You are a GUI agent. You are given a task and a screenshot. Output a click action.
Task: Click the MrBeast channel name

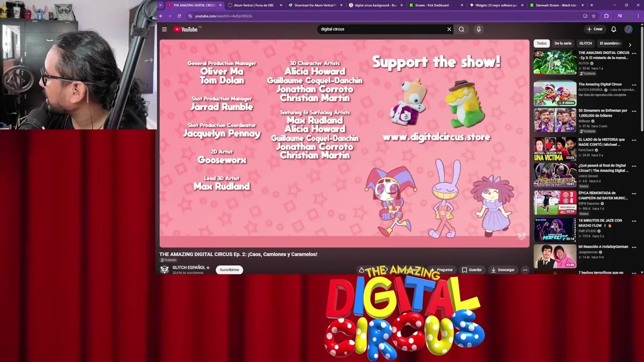click(585, 121)
